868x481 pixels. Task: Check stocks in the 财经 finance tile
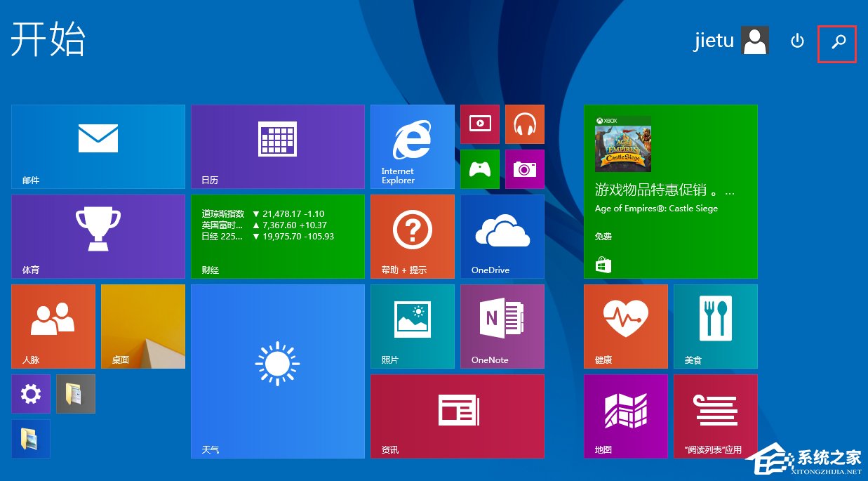tap(277, 236)
